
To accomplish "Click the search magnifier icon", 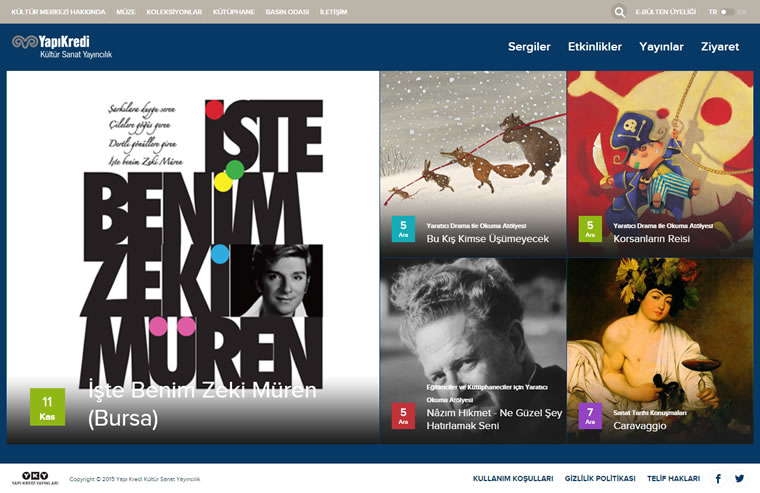I will pyautogui.click(x=619, y=12).
